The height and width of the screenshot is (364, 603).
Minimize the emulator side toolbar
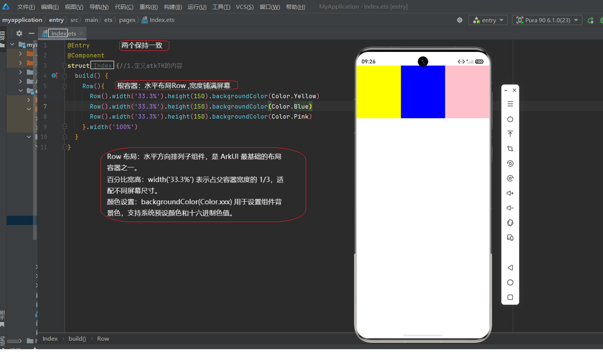pos(506,90)
